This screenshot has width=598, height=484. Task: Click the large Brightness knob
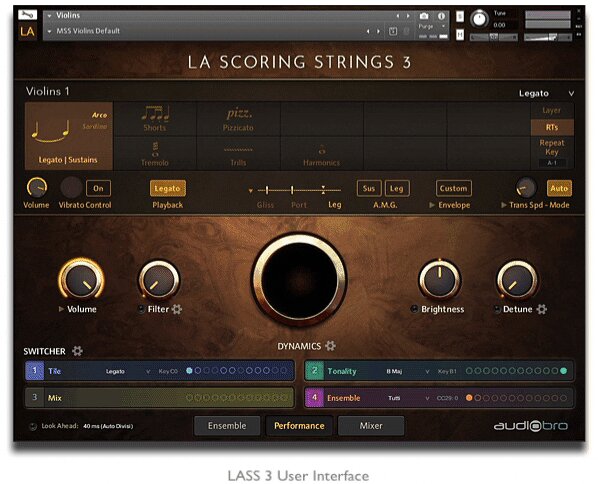click(440, 280)
